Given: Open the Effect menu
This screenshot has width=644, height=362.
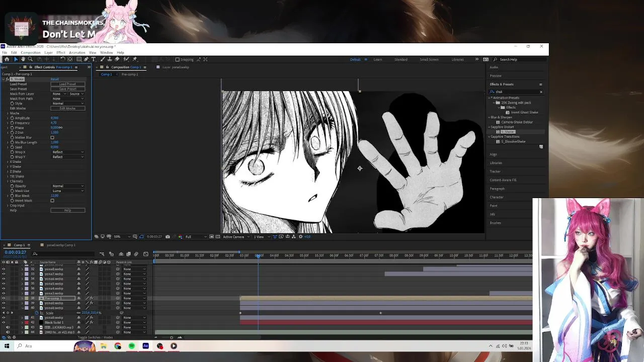Looking at the screenshot, I should [61, 52].
